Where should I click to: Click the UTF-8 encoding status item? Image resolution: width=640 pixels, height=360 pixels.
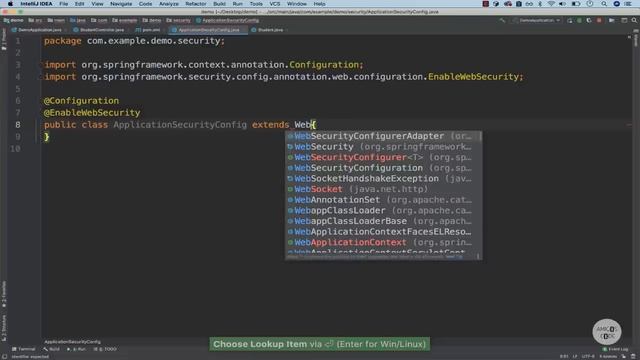point(588,356)
